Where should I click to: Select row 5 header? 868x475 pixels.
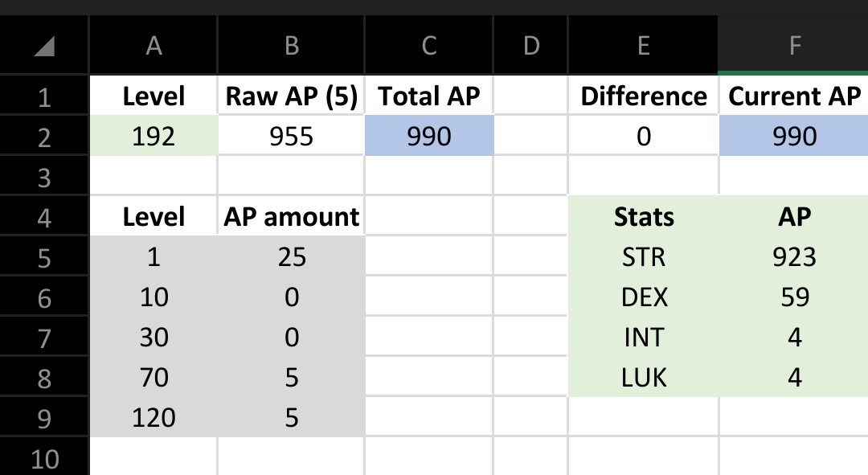tap(44, 258)
